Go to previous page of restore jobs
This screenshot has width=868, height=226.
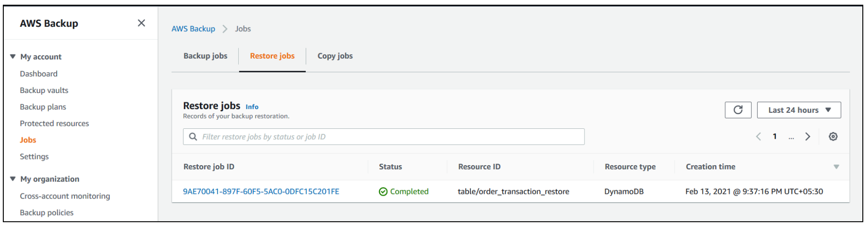[759, 136]
